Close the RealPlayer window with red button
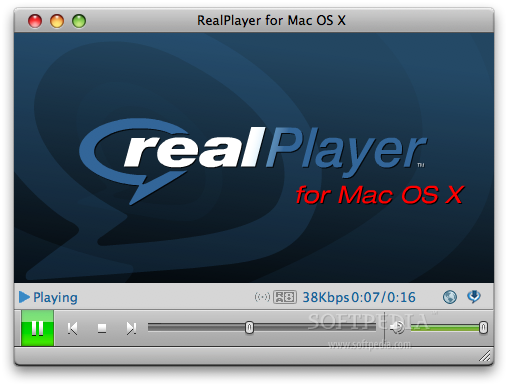This screenshot has height=386, width=508. pos(35,21)
